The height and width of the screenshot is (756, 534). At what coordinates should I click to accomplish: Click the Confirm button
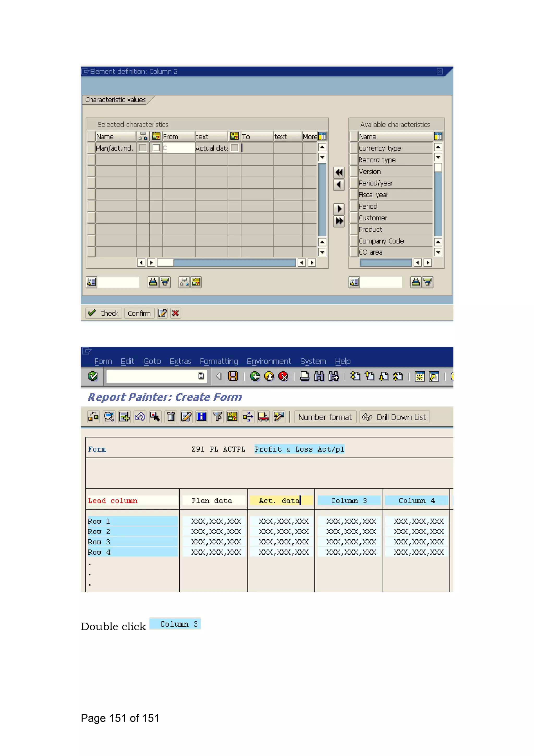(139, 313)
